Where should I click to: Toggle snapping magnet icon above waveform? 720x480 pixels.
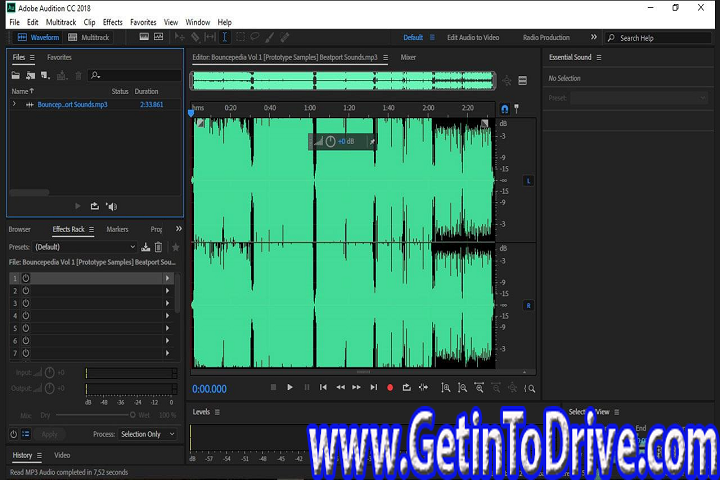point(505,109)
